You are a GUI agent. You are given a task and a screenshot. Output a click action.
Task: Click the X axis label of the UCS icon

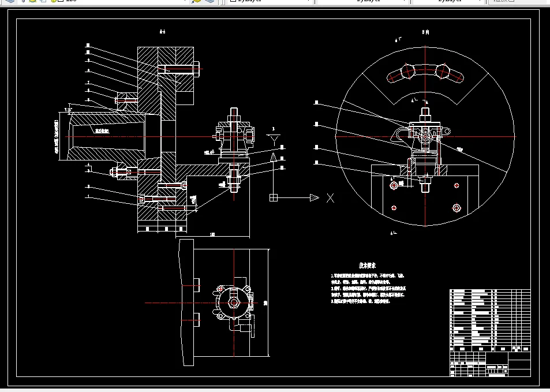pyautogui.click(x=330, y=198)
